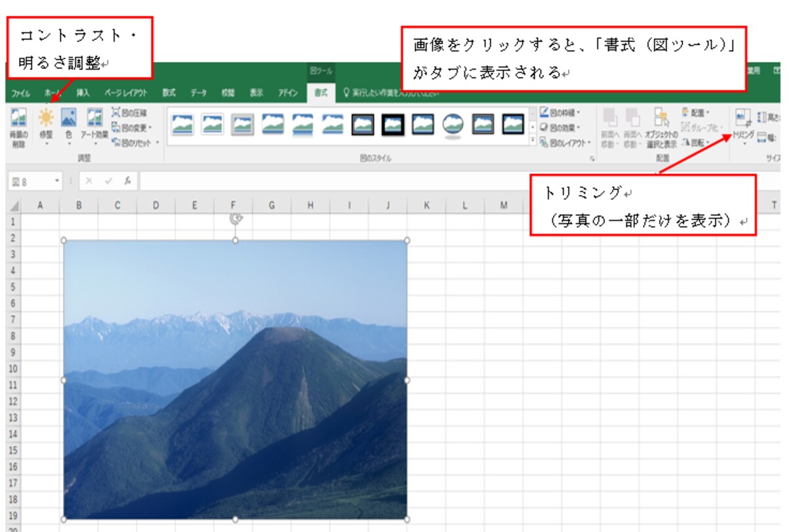Screen dimensions: 788x532
Task: Open the 図の枠線 dropdown arrow
Action: (x=579, y=112)
